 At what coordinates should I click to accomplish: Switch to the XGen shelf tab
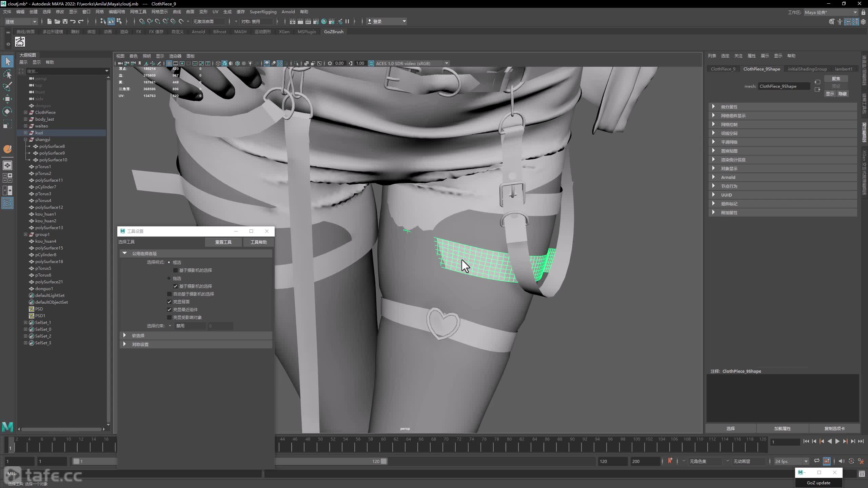click(x=284, y=32)
